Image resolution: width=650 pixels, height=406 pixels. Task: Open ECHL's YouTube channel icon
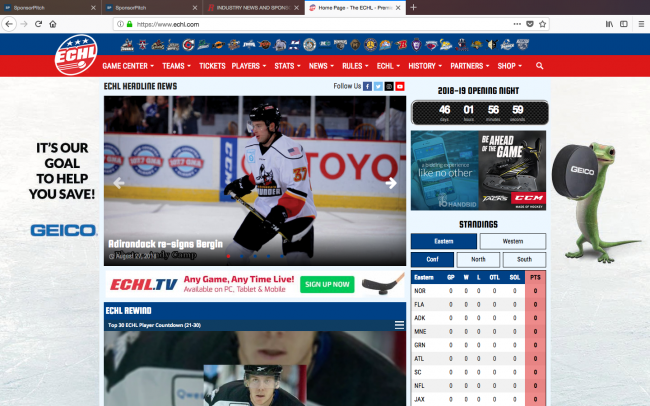400,87
